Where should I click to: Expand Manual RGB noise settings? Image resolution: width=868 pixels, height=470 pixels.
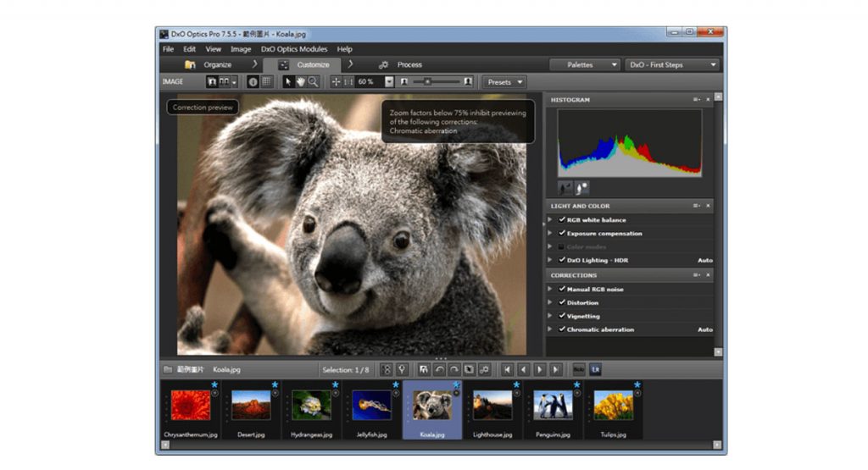[x=550, y=289]
